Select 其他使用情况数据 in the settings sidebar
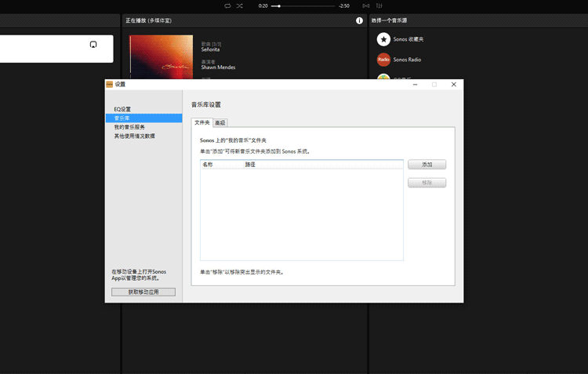 click(134, 136)
